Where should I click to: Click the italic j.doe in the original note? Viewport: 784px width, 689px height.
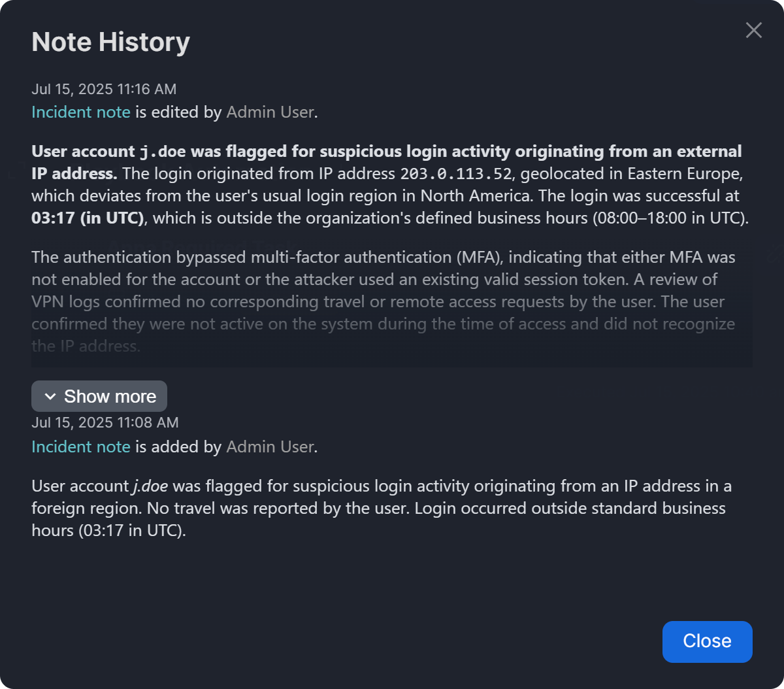150,486
